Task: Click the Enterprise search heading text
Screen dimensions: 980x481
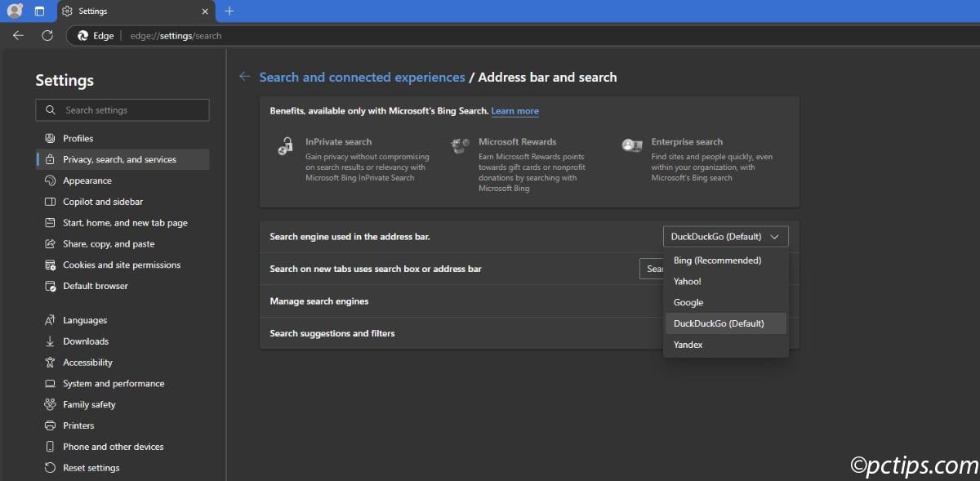Action: [x=687, y=142]
